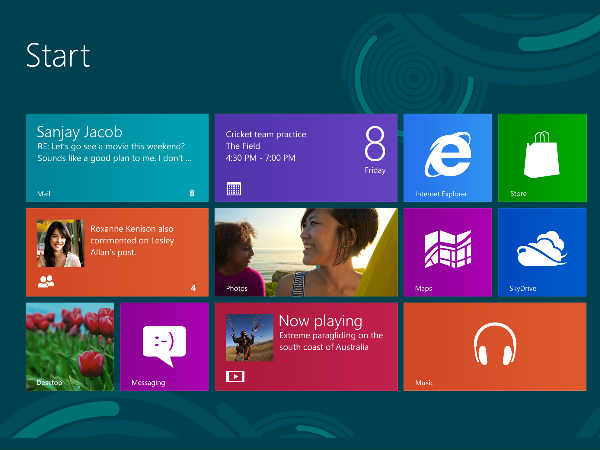The width and height of the screenshot is (600, 450).
Task: Click the People icon on the orange tile
Action: [x=46, y=282]
